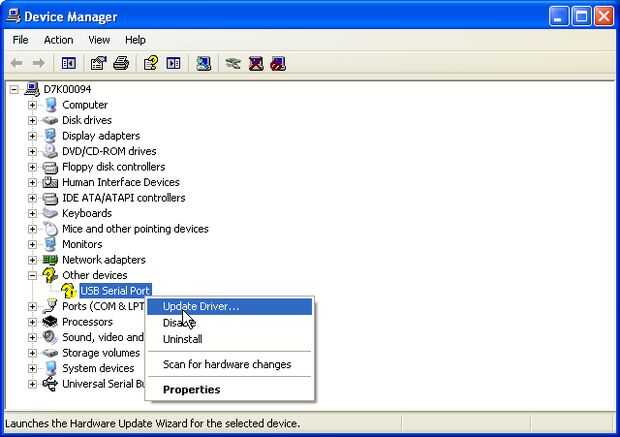The image size is (620, 437).
Task: Click the Display adapters monitor icon
Action: pyautogui.click(x=50, y=136)
